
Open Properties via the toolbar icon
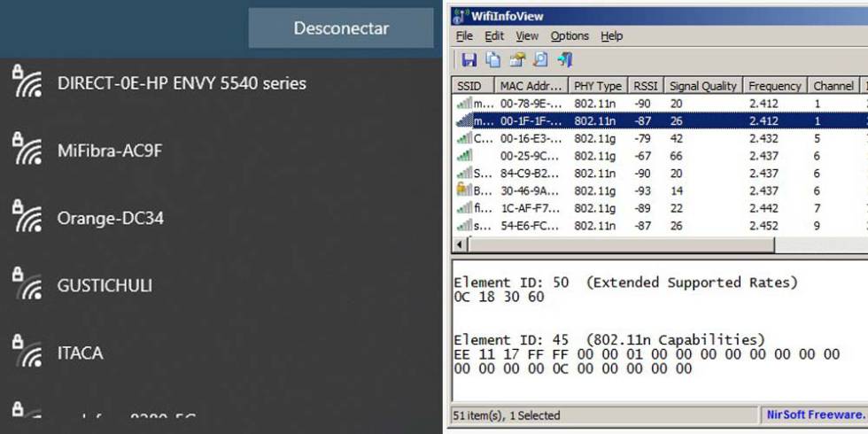click(517, 60)
